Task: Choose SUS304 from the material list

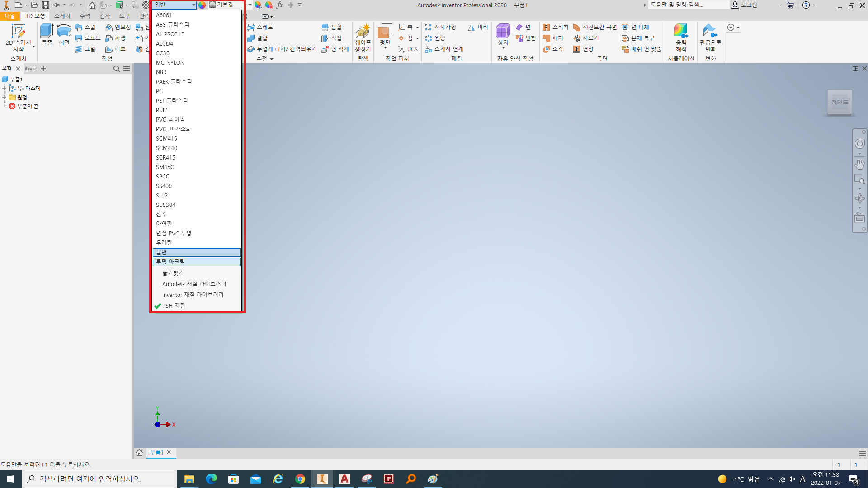Action: (165, 205)
